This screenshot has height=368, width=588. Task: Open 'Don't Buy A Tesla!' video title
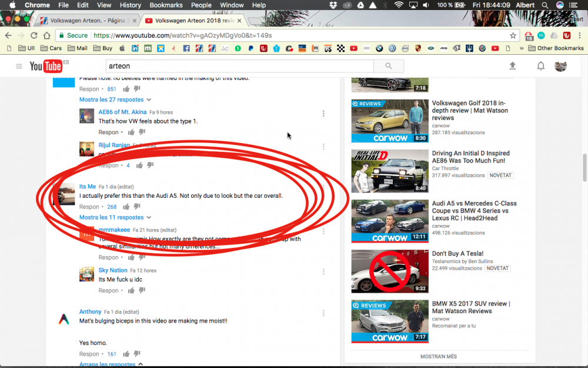pos(457,253)
